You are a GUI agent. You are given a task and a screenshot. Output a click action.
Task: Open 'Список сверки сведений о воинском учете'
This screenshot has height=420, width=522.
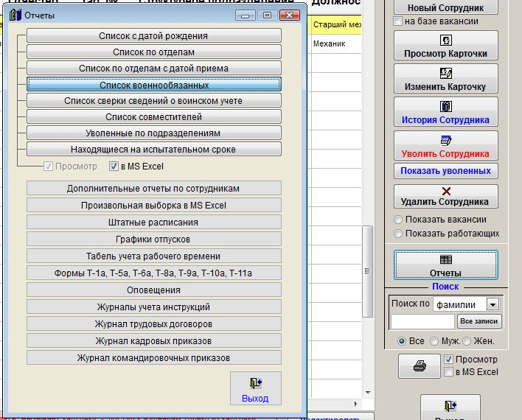click(154, 100)
